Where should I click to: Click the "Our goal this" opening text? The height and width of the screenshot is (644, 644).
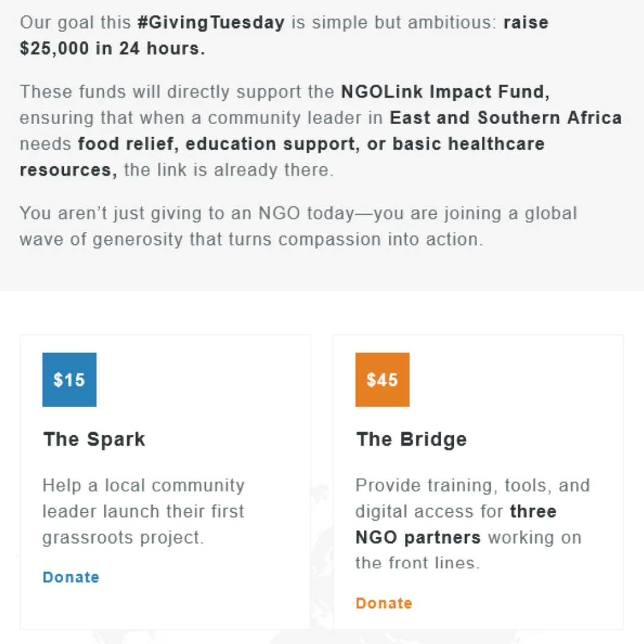75,23
